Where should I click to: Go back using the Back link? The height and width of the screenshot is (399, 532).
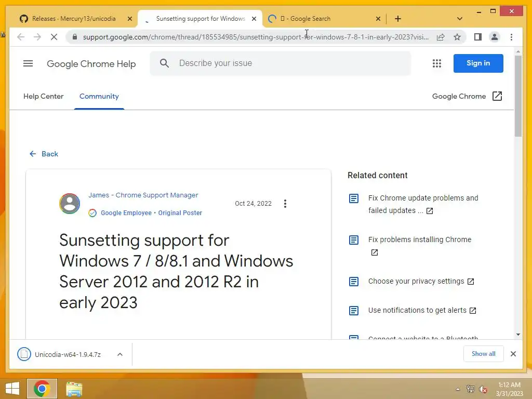44,154
